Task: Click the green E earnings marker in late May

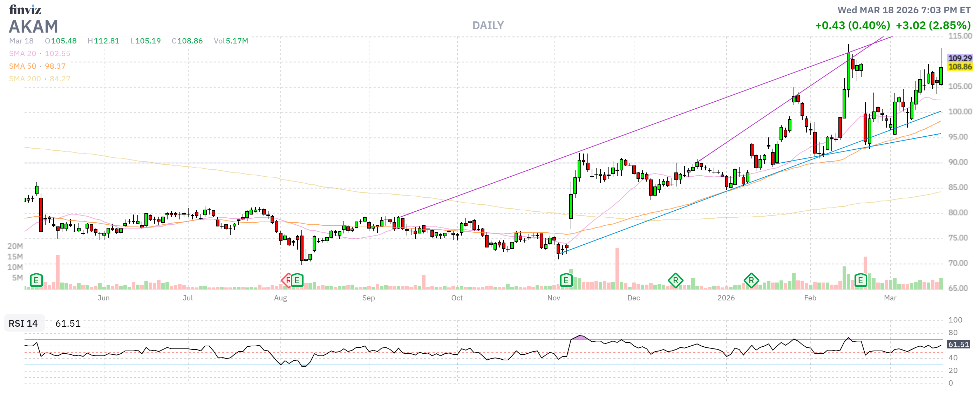Action: point(36,280)
